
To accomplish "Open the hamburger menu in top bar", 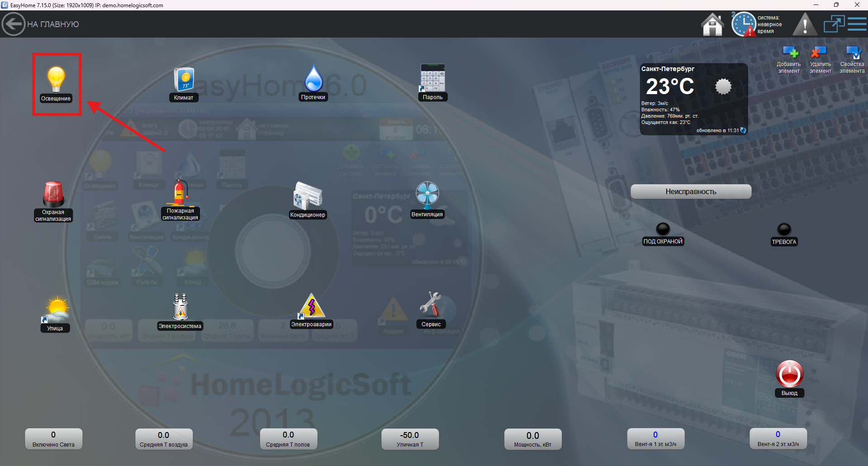I will 857,24.
